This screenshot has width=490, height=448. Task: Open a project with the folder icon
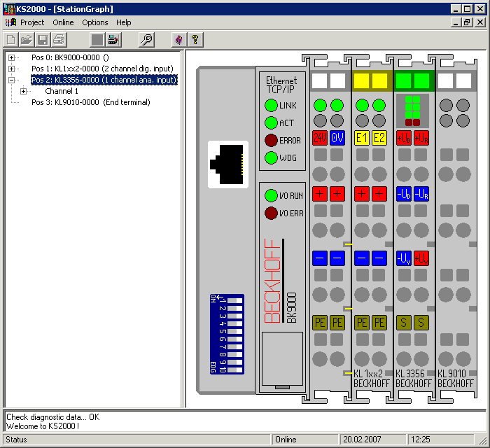pyautogui.click(x=27, y=40)
